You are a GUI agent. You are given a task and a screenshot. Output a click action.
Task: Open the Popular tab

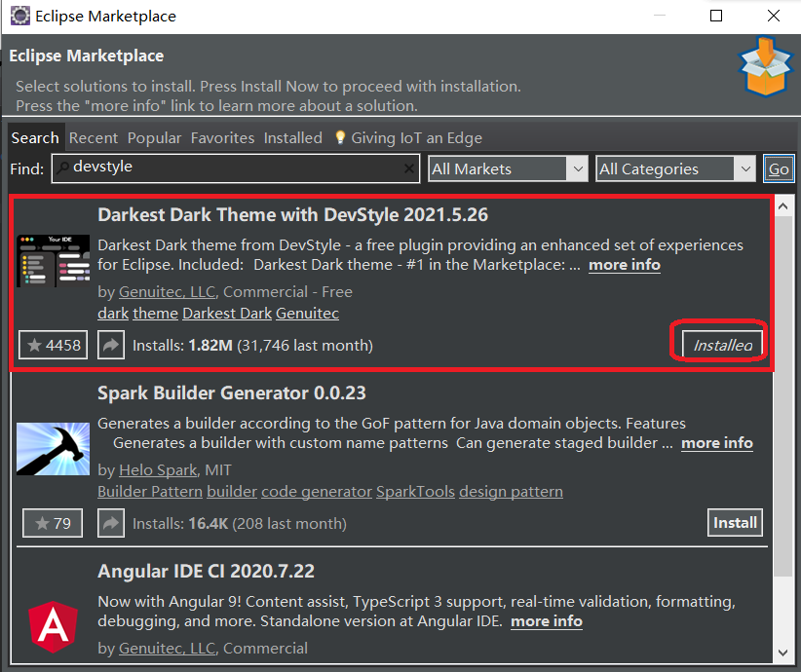click(154, 137)
